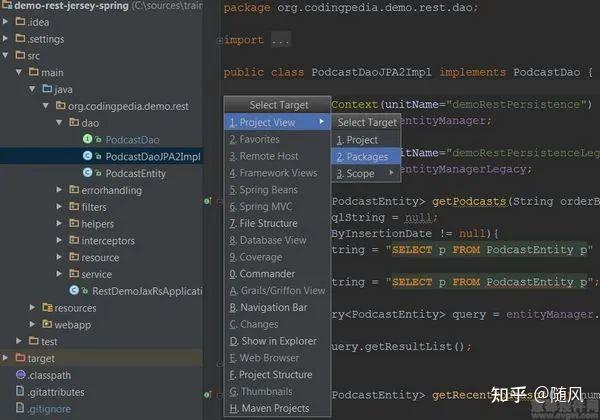Click gutter override marker beside getRecentPodcasts
Screen dimensions: 600x420
coord(207,394)
